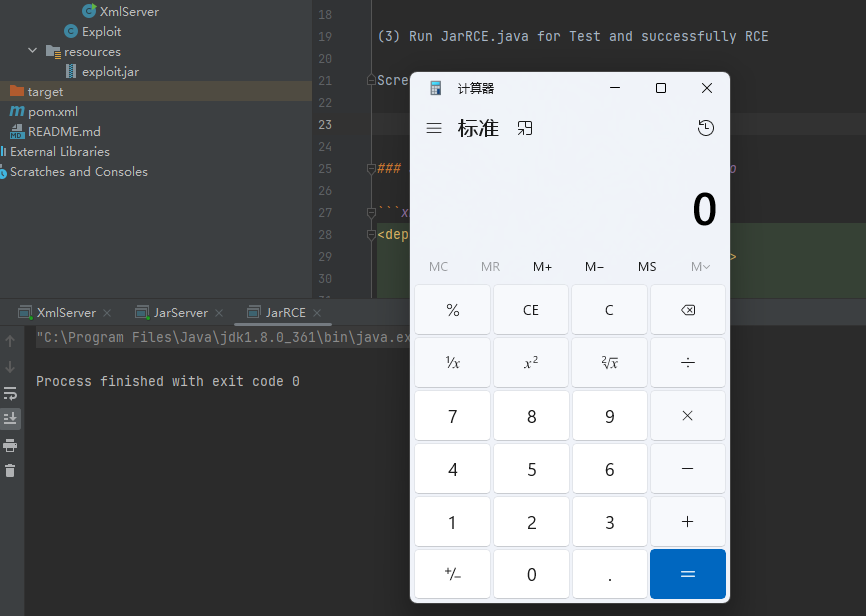This screenshot has width=866, height=616.
Task: Click the plus key in Calculator
Action: [688, 522]
